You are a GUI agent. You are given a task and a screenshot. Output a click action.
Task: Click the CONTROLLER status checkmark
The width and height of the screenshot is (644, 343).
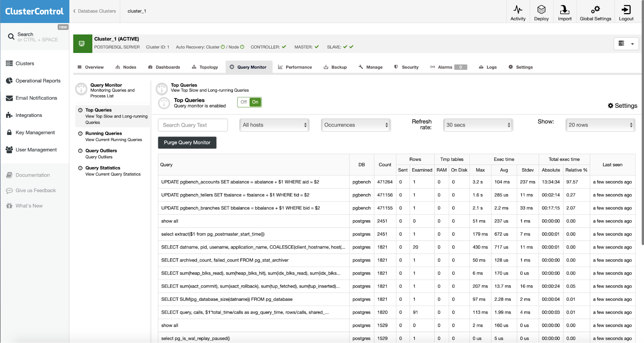click(284, 47)
